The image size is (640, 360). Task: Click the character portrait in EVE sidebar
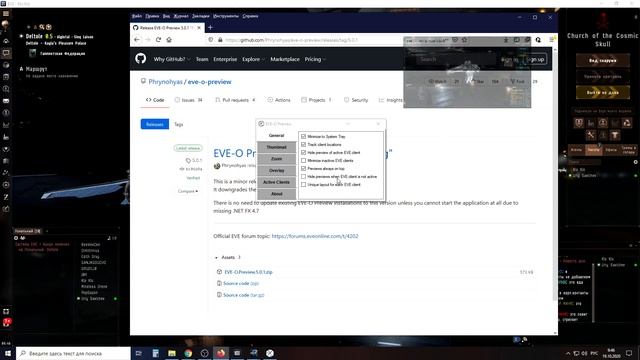[6, 26]
